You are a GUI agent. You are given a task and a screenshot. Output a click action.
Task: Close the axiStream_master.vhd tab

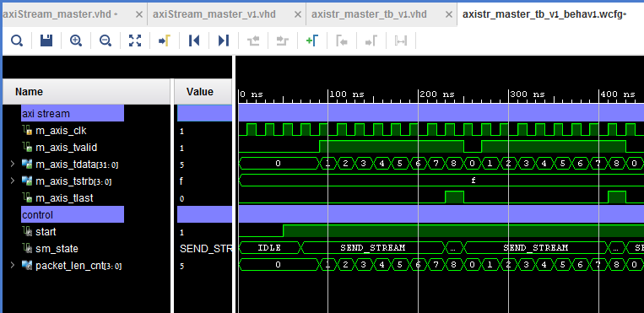point(138,14)
